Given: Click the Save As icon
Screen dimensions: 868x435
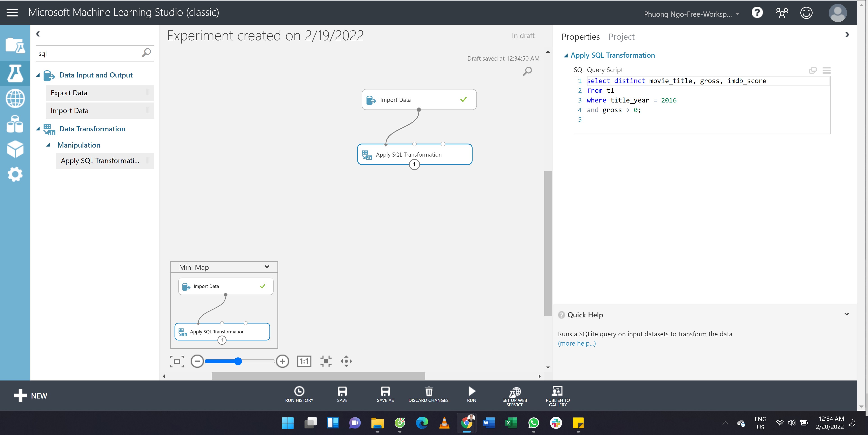Looking at the screenshot, I should (x=385, y=395).
